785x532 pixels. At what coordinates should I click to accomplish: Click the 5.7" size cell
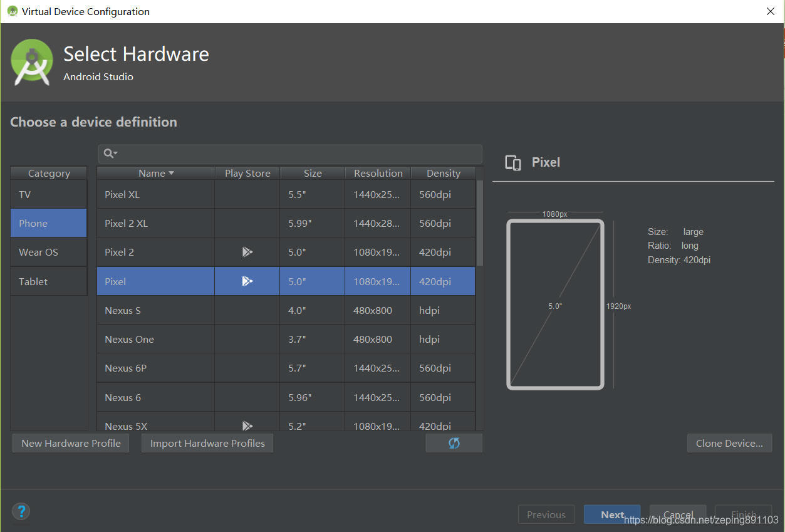point(313,368)
